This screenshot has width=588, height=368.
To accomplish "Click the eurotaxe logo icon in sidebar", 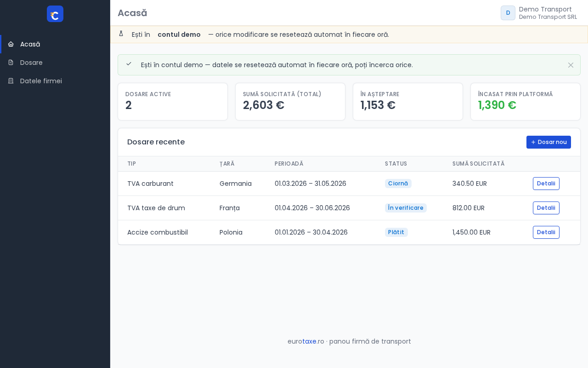I will 55,14.
